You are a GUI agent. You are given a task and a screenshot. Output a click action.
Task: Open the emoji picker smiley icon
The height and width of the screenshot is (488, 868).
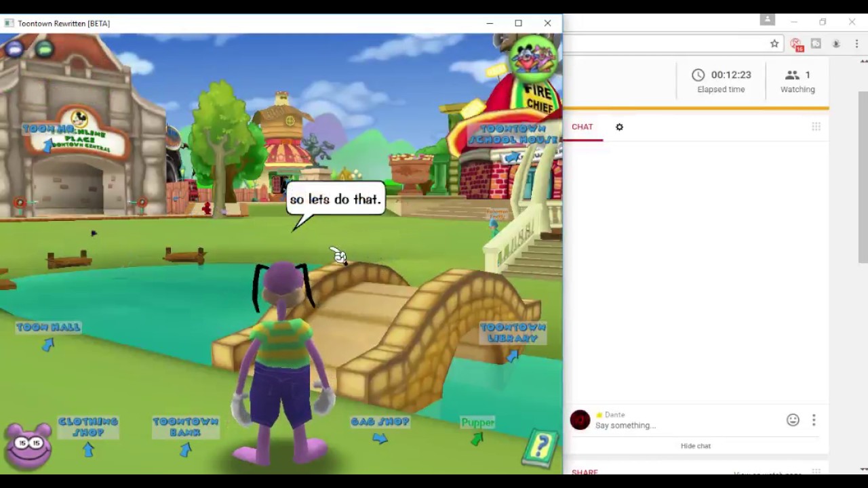(x=793, y=420)
